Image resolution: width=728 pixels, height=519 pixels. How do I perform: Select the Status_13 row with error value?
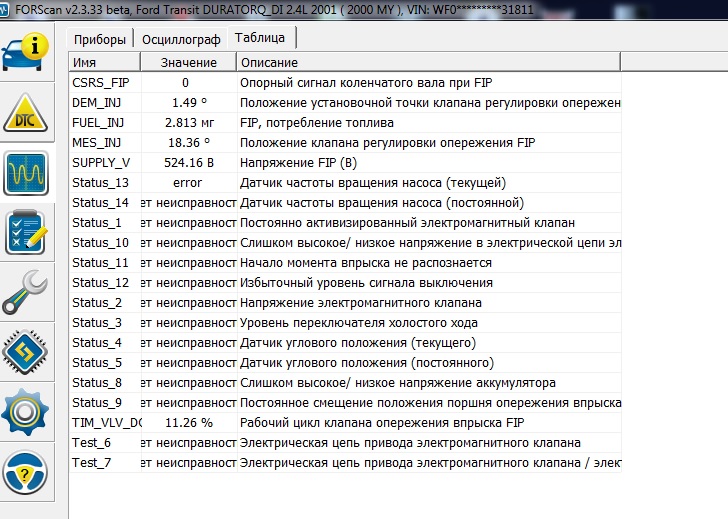tap(345, 182)
